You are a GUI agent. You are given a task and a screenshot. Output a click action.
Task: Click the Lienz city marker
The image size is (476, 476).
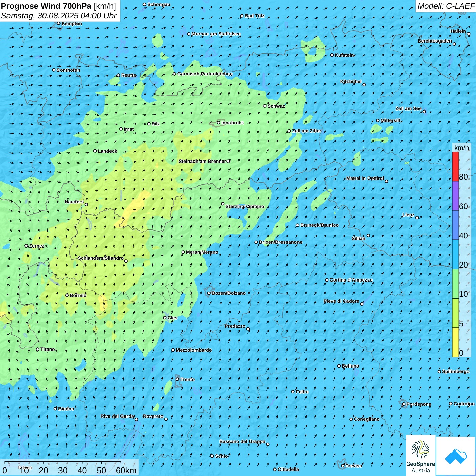[417, 218]
